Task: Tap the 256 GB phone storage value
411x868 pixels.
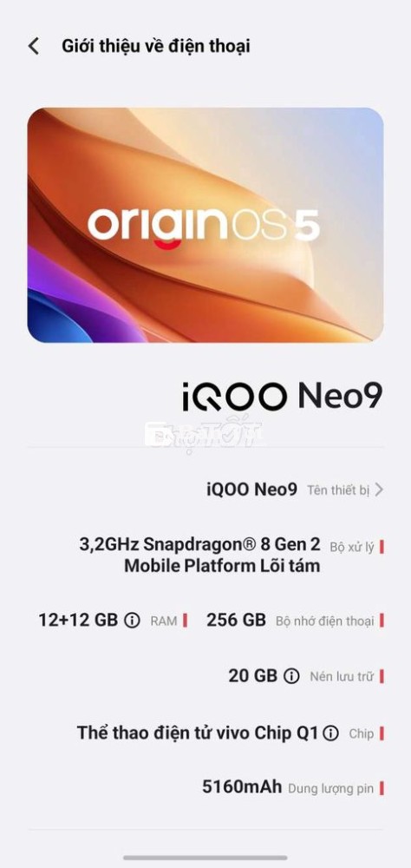Action: [236, 620]
